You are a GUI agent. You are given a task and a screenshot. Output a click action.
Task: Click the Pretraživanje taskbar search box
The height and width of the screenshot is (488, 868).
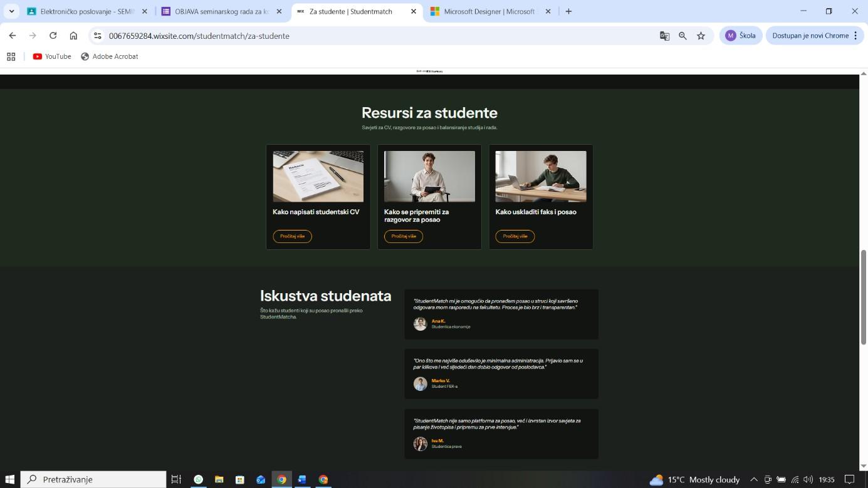click(93, 479)
